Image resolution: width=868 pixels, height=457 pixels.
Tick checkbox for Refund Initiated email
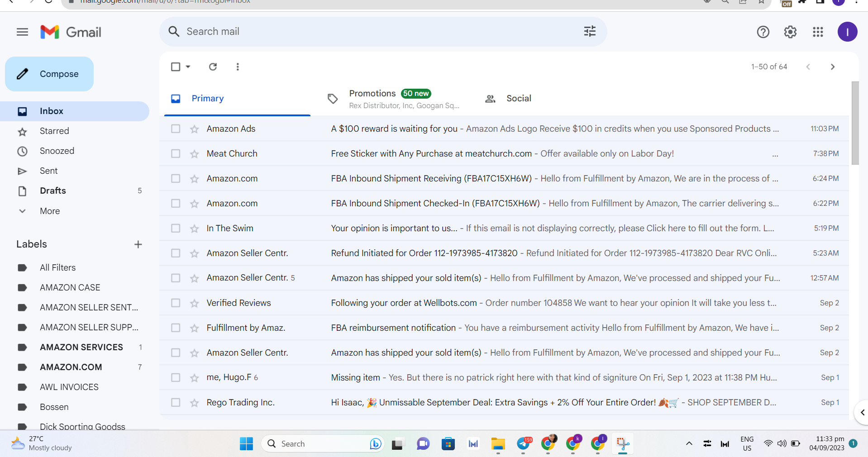[176, 253]
